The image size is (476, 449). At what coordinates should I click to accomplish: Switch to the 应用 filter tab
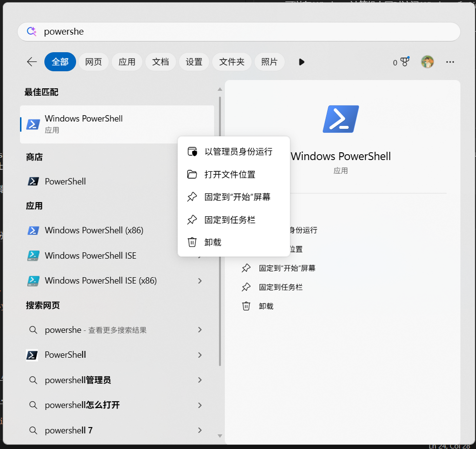pyautogui.click(x=127, y=62)
